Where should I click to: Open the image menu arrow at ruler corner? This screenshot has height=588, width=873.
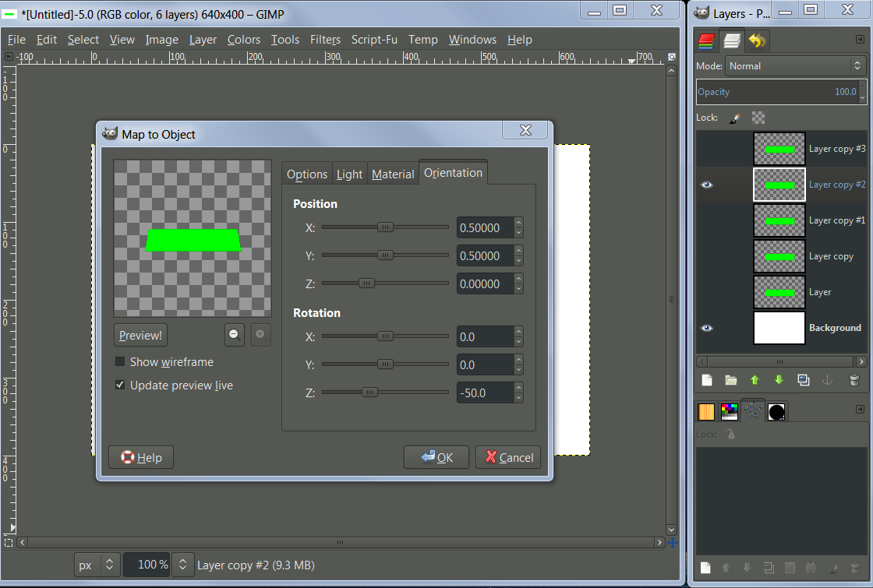tap(9, 57)
